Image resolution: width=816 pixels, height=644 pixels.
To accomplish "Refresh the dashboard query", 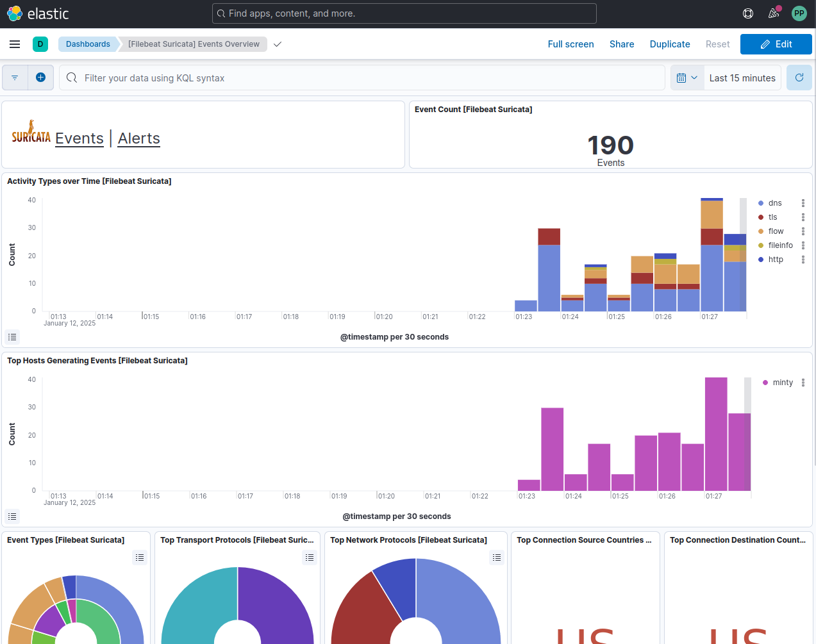I will click(x=799, y=78).
